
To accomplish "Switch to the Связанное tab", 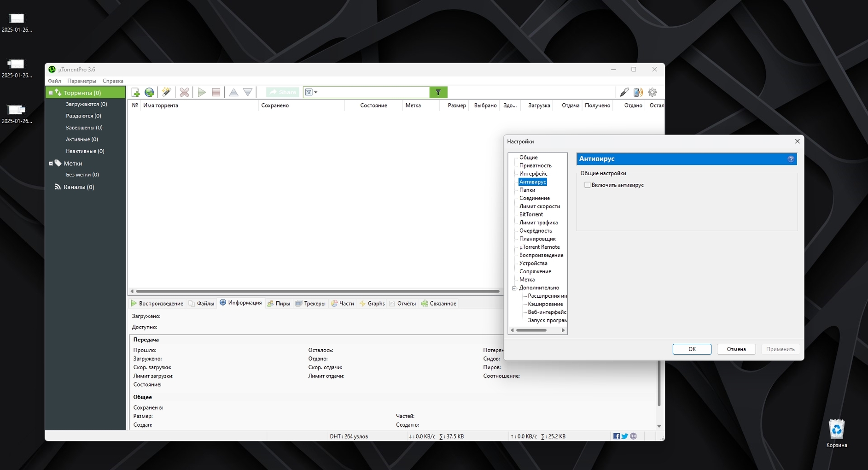I will tap(439, 303).
